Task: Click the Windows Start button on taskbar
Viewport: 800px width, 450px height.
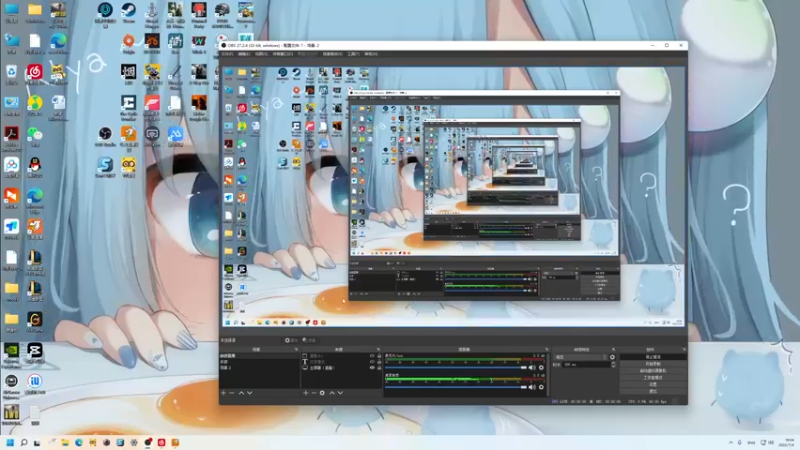Action: coord(10,442)
